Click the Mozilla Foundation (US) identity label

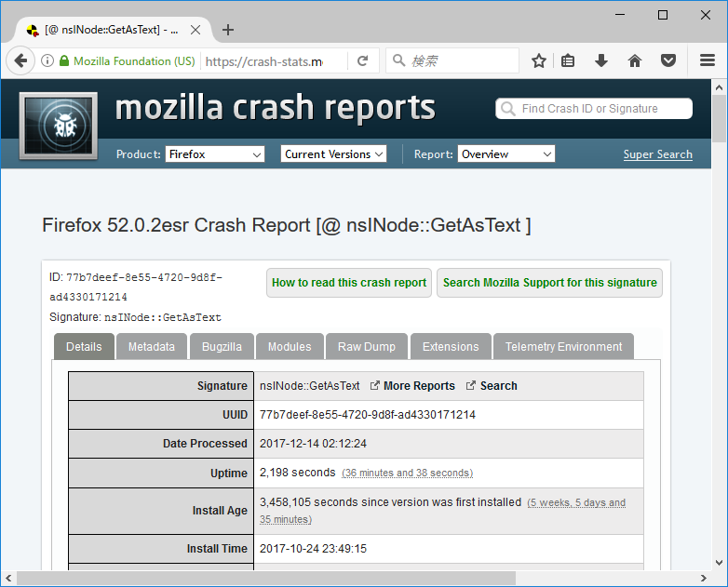pos(134,61)
